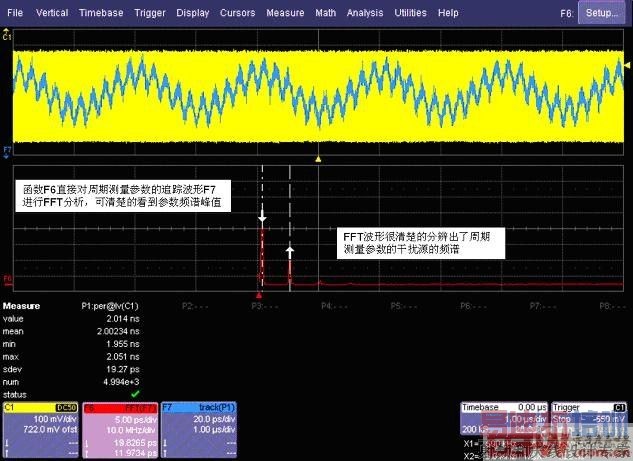
Task: Select the blue F7 trace indicator at the left grid edge
Action: 7,152
